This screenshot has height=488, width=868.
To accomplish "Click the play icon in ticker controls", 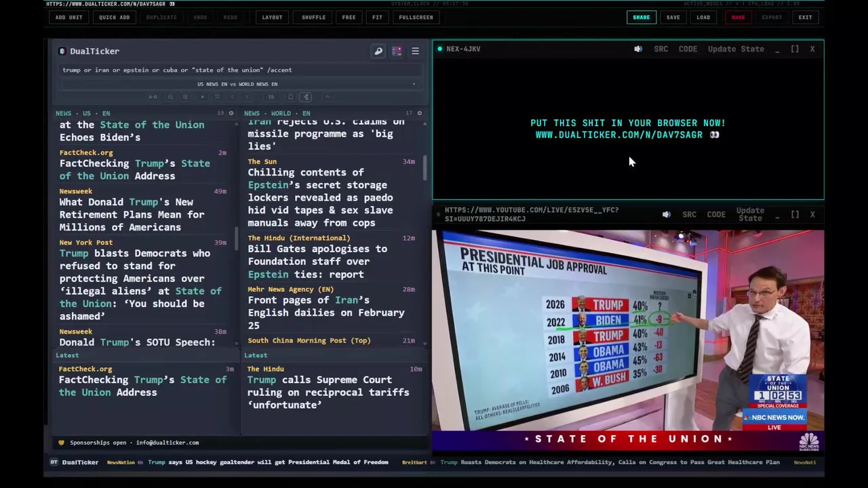I will pyautogui.click(x=203, y=97).
